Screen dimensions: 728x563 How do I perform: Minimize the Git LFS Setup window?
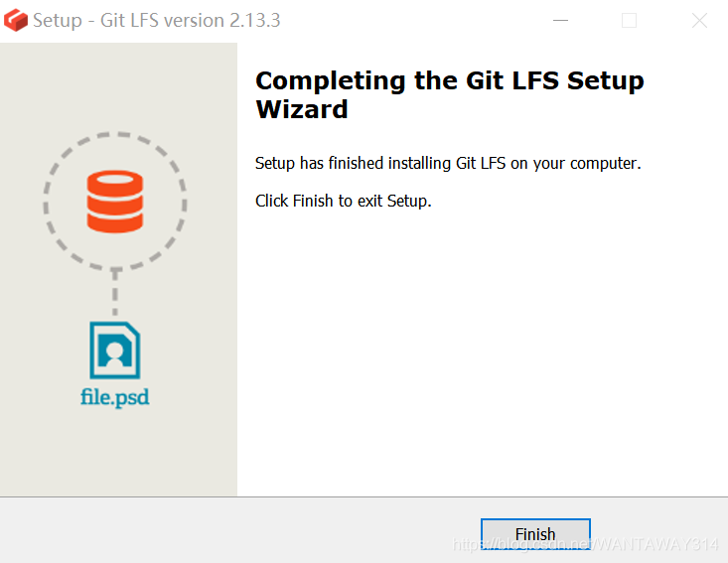560,21
